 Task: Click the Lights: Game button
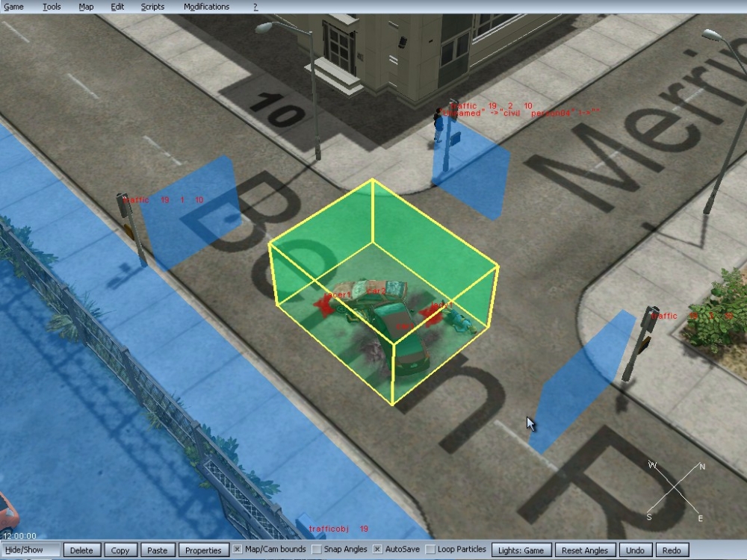[x=521, y=550]
